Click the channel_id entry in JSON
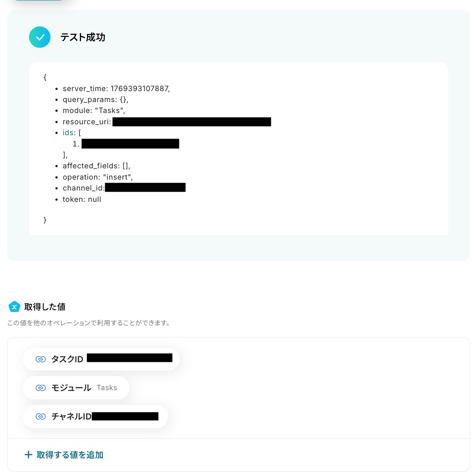The image size is (474, 476). [x=124, y=188]
